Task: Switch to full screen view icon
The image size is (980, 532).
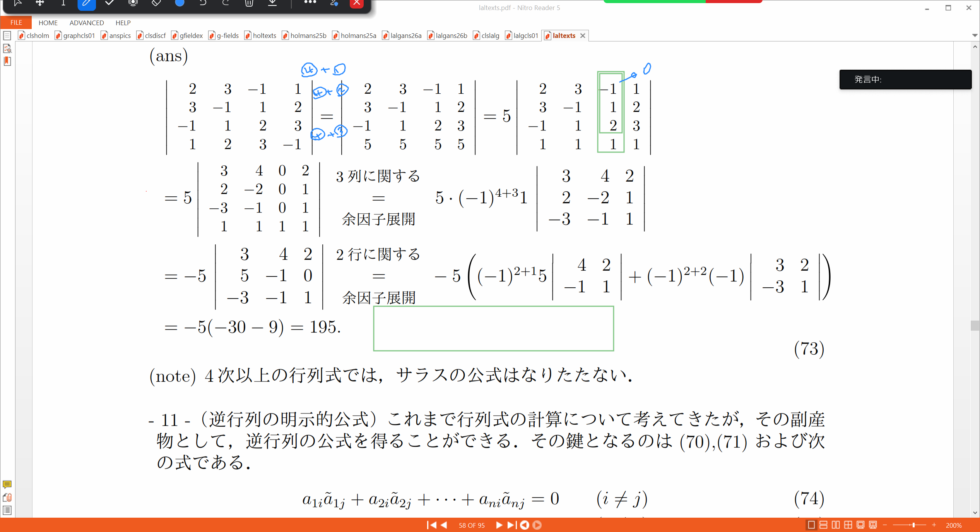Action: pyautogui.click(x=860, y=525)
